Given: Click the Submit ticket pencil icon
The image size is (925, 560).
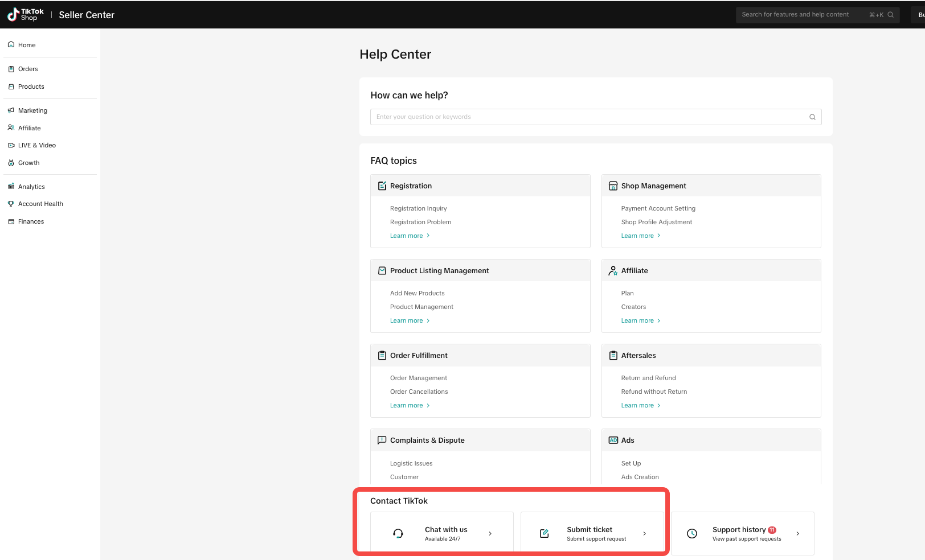Looking at the screenshot, I should [x=544, y=534].
